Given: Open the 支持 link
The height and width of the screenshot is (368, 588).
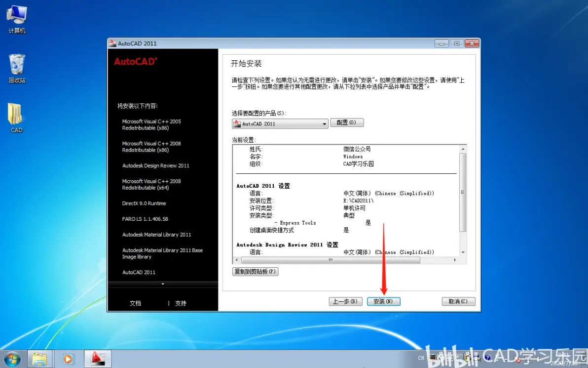Looking at the screenshot, I should point(181,303).
